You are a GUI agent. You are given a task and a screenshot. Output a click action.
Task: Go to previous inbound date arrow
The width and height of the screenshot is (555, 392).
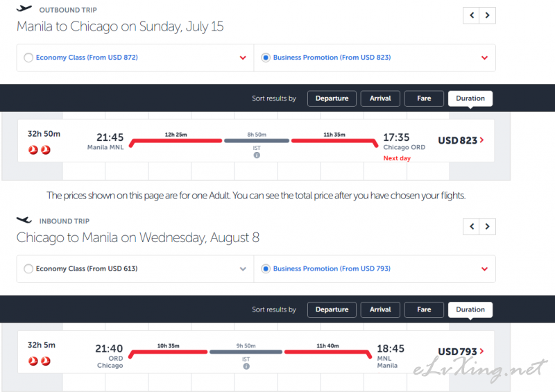click(471, 226)
